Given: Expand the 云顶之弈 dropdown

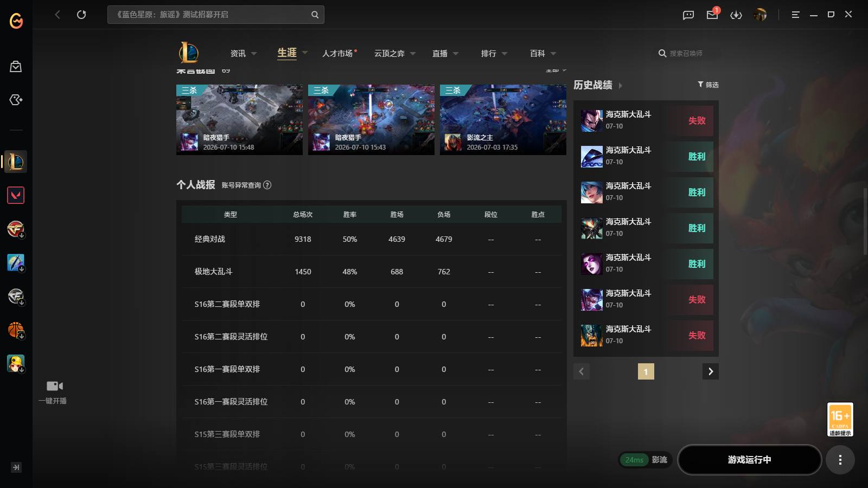Looking at the screenshot, I should 413,54.
